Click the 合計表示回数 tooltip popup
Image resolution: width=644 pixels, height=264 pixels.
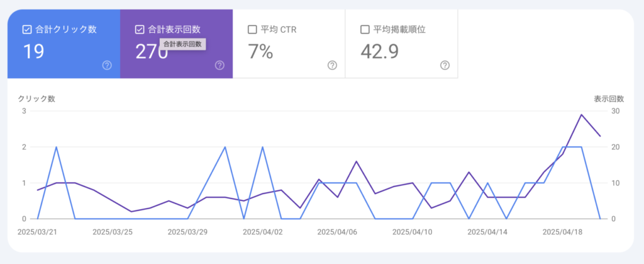click(182, 44)
